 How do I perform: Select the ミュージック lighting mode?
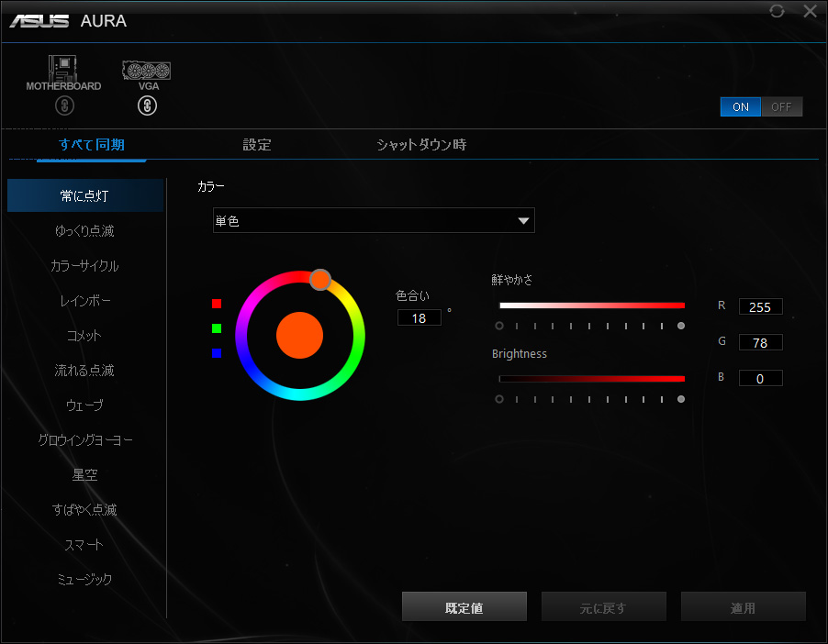(x=85, y=579)
